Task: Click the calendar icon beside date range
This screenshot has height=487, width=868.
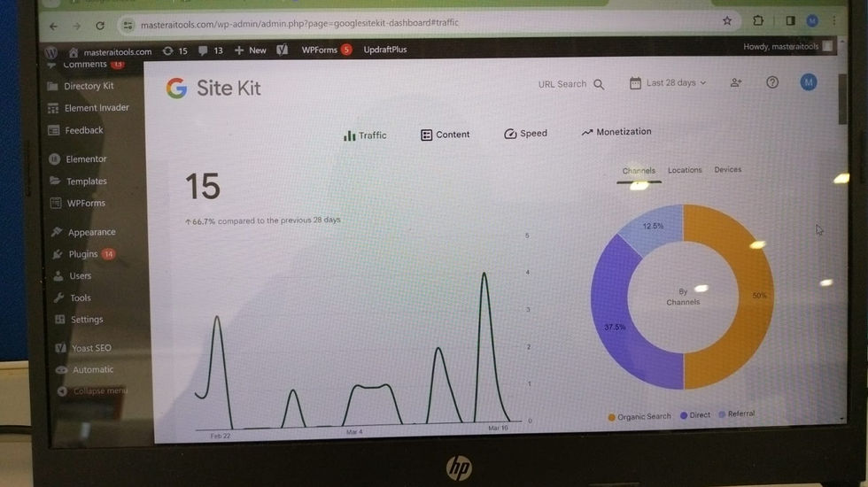Action: tap(635, 83)
